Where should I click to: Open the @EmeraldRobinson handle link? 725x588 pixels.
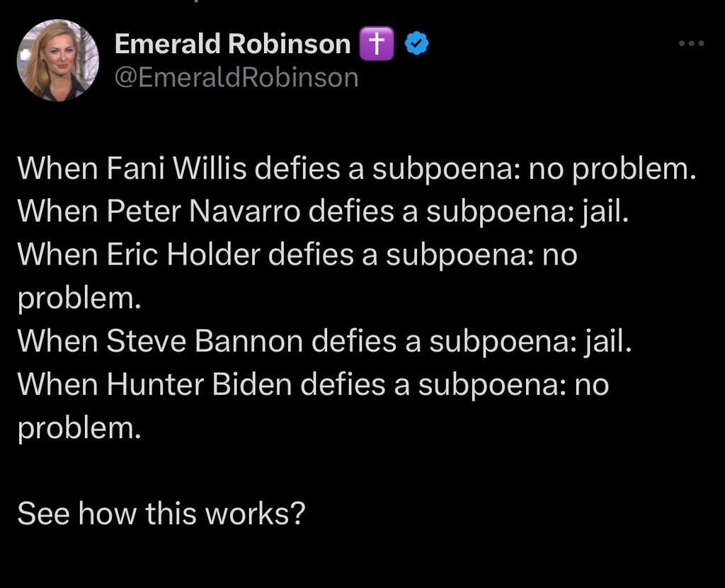pos(236,77)
